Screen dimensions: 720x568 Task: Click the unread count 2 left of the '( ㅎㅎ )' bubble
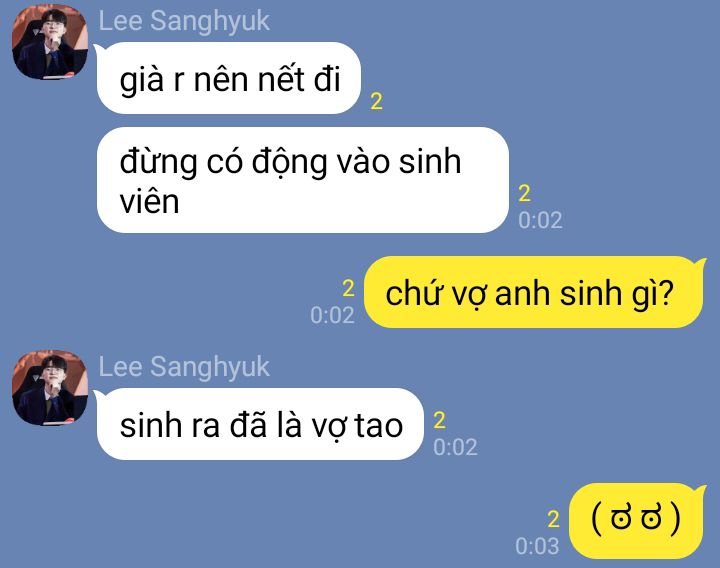(x=554, y=519)
